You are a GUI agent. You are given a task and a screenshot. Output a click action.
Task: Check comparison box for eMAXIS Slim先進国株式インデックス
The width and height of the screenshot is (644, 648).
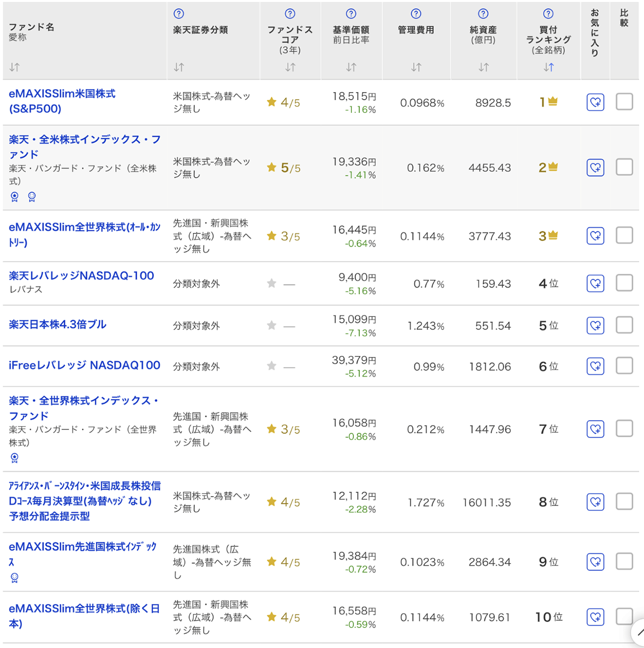pyautogui.click(x=624, y=562)
